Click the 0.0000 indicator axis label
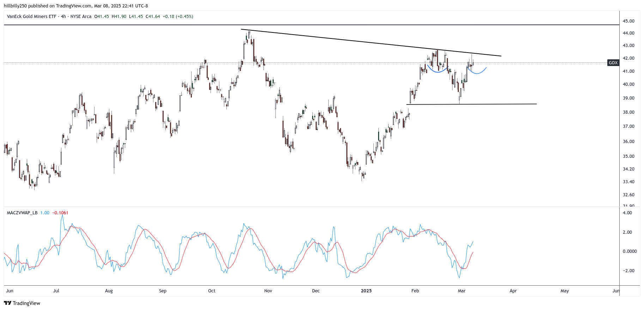 click(630, 251)
